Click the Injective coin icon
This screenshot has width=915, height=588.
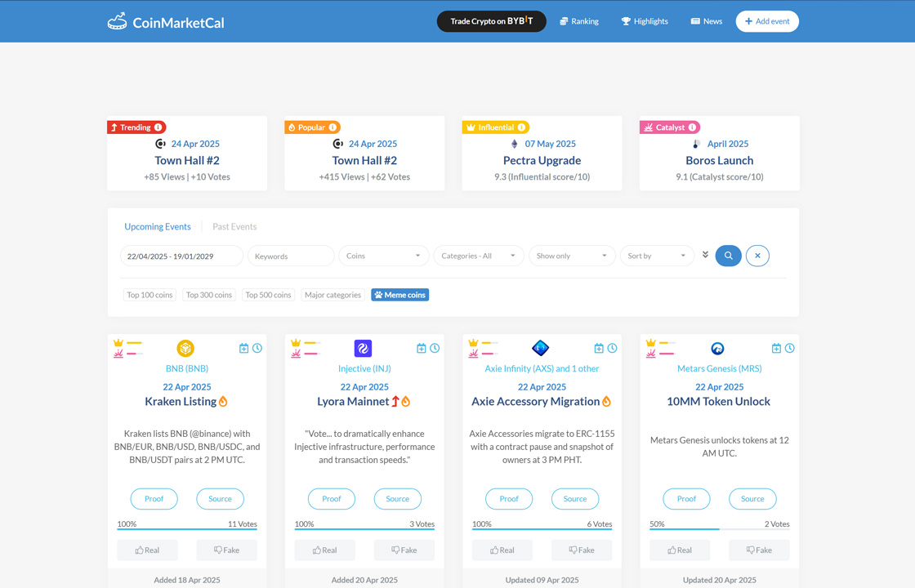363,348
